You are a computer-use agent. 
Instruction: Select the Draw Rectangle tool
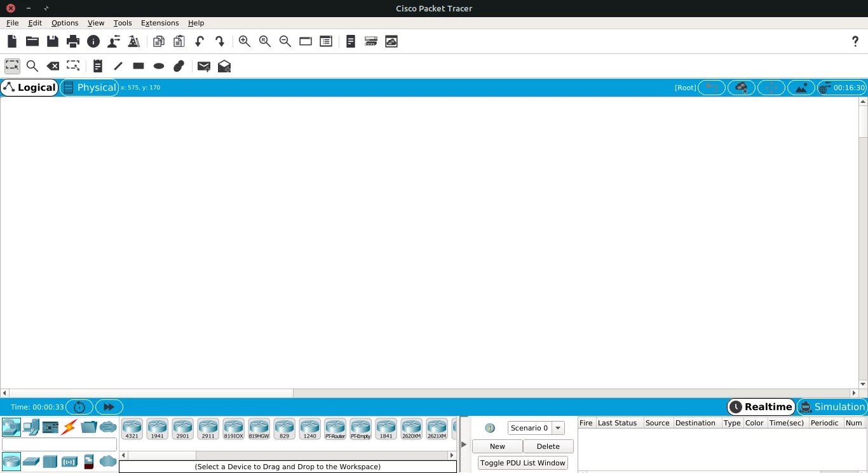[138, 66]
